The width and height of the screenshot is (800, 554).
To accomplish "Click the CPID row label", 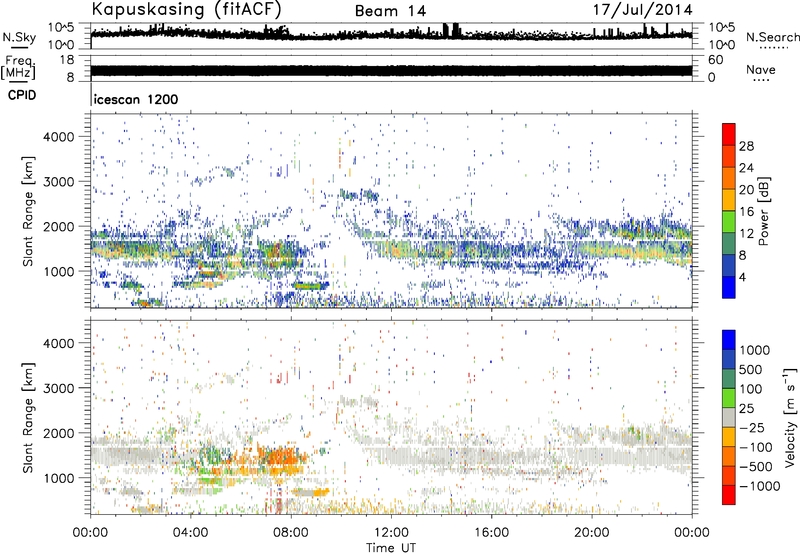I will pyautogui.click(x=22, y=95).
